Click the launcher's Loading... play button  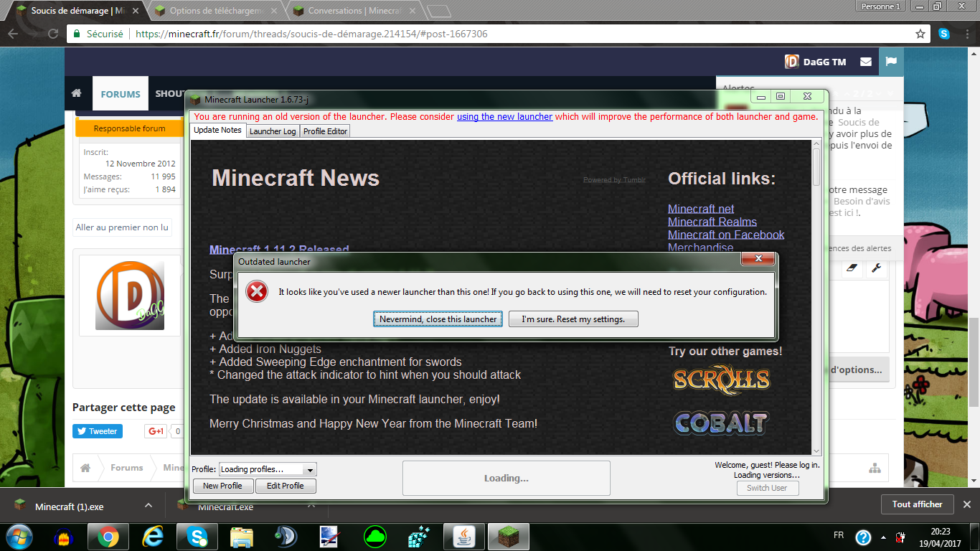click(507, 479)
